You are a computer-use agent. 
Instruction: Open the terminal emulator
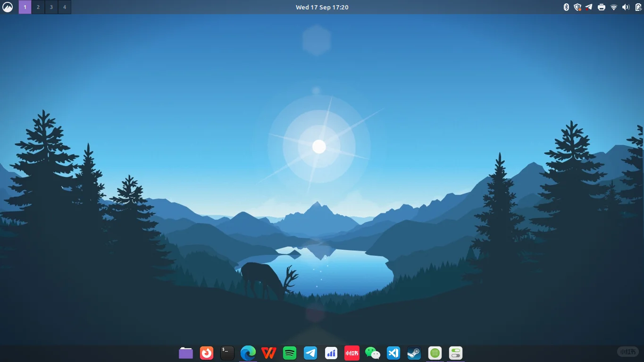(227, 353)
